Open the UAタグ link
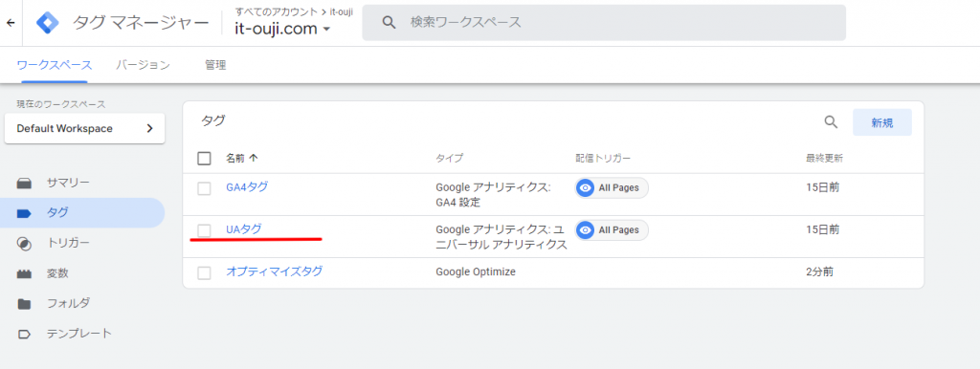Viewport: 980px width, 369px height. click(x=244, y=229)
